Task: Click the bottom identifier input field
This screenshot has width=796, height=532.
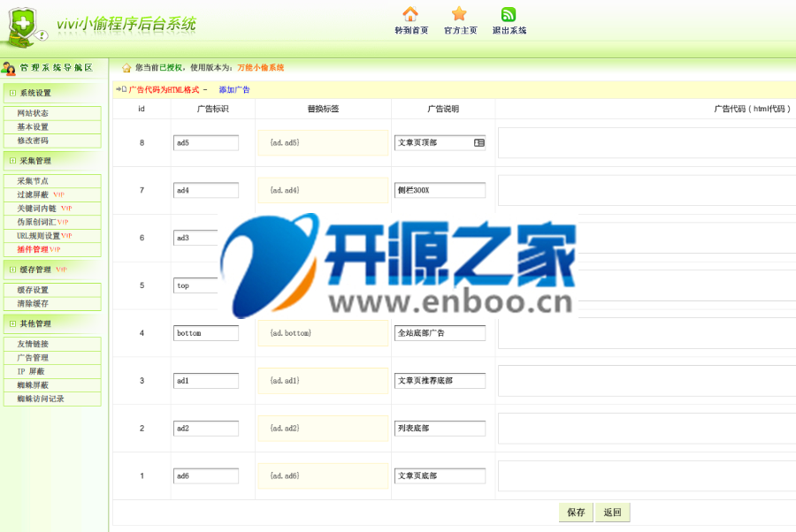Action: 205,333
